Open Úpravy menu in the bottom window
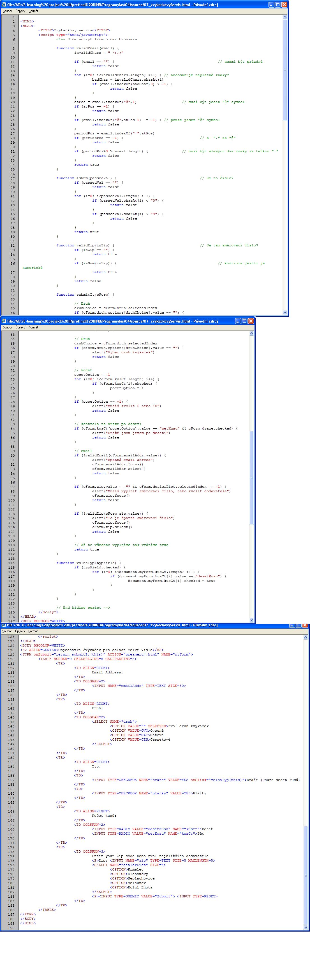Screen dimensions: 310x980 pos(20,631)
